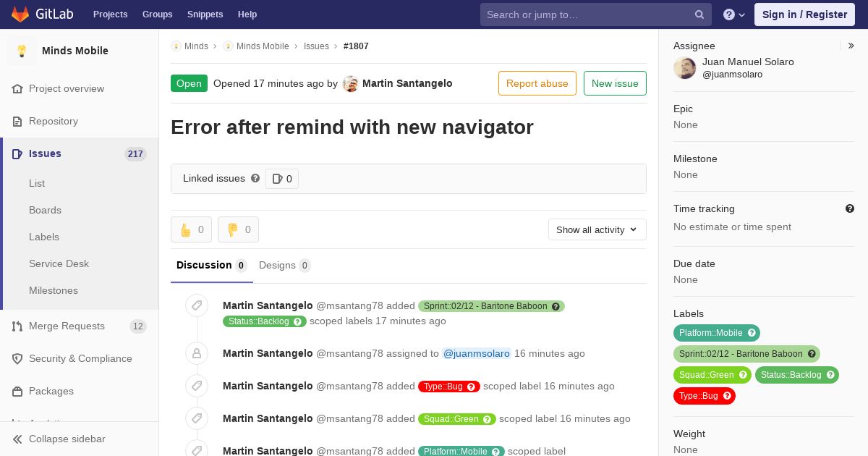This screenshot has width=868, height=456.
Task: Click the Sign in / Register button
Action: 804,14
